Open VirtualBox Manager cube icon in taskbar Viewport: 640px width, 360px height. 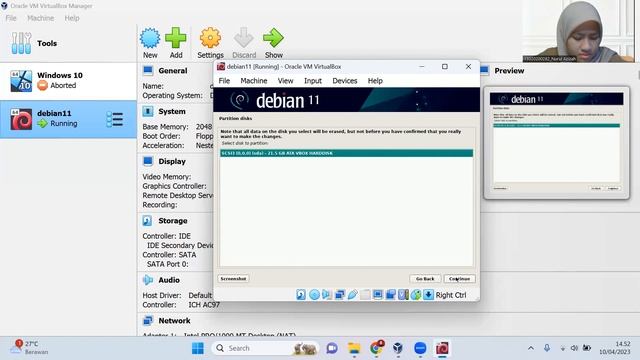[x=398, y=348]
